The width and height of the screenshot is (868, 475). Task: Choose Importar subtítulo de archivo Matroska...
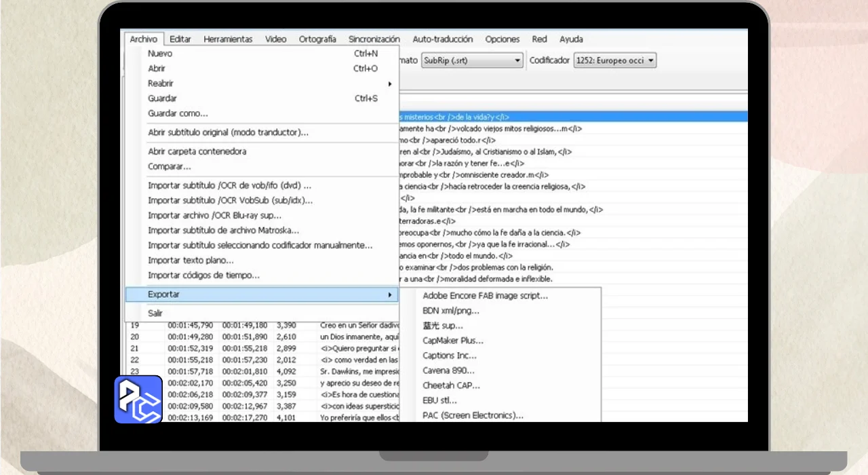click(223, 230)
